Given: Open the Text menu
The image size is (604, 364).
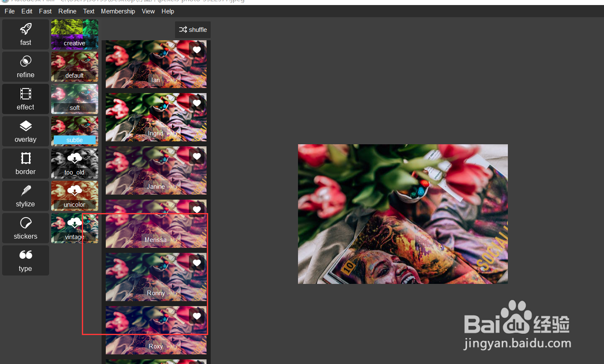Looking at the screenshot, I should (89, 11).
